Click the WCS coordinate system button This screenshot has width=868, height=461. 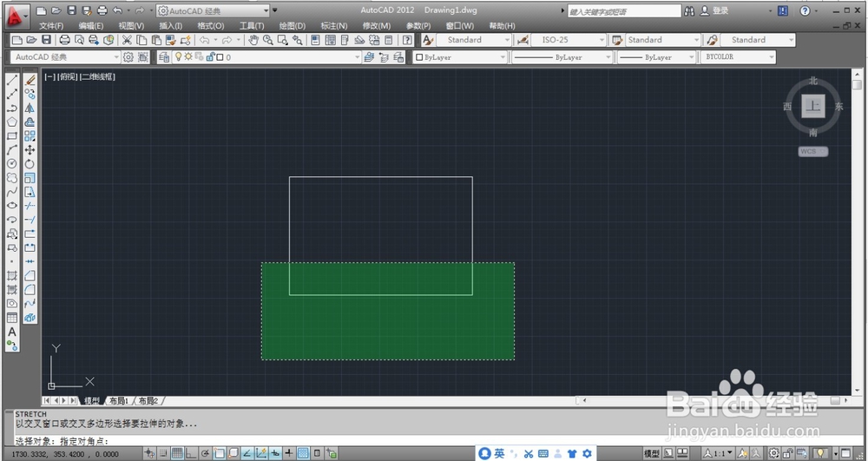point(812,151)
